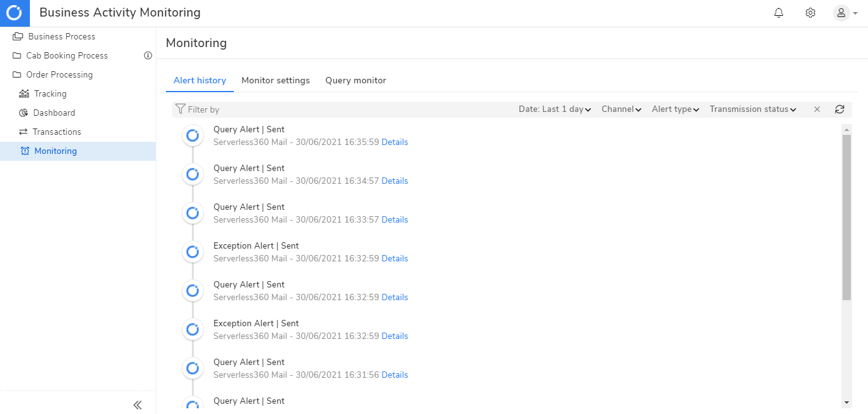The width and height of the screenshot is (868, 414).
Task: Open the settings gear
Action: [x=810, y=13]
